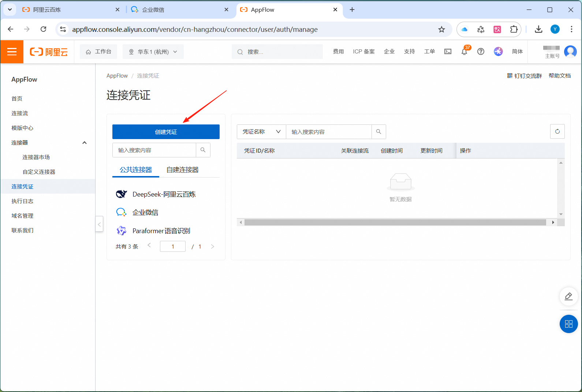The height and width of the screenshot is (392, 582).
Task: Click horizontal scrollbar of credentials table
Action: (x=395, y=223)
